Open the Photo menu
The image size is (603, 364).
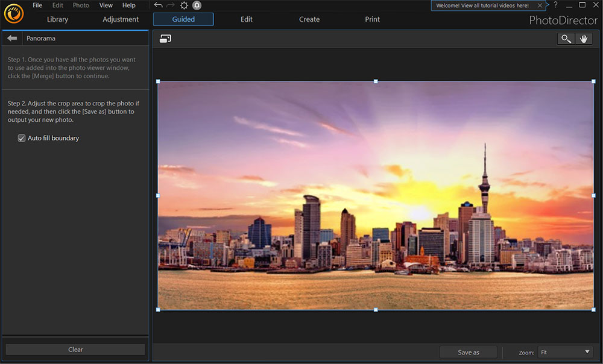[80, 5]
